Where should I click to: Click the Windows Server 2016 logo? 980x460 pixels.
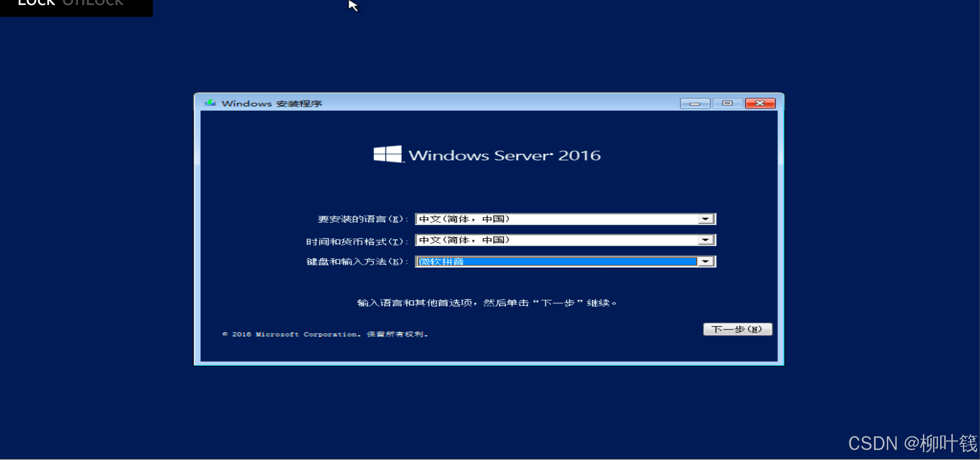tap(486, 155)
